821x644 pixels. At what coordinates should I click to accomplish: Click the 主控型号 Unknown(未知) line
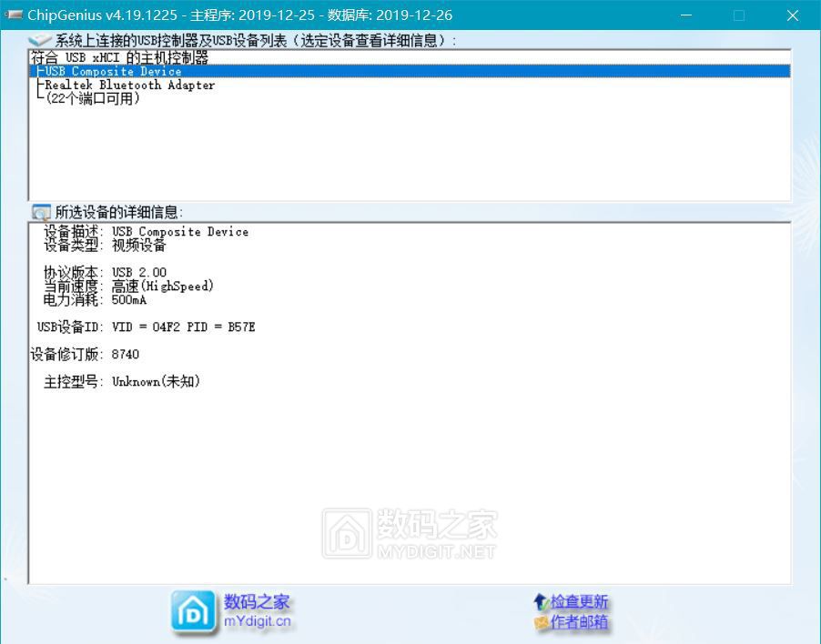(121, 381)
